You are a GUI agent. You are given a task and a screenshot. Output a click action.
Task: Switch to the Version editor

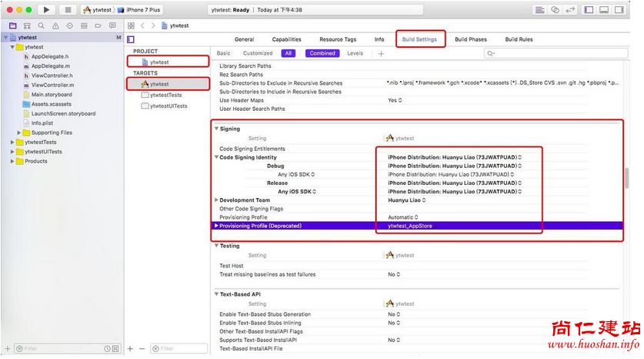pos(571,10)
